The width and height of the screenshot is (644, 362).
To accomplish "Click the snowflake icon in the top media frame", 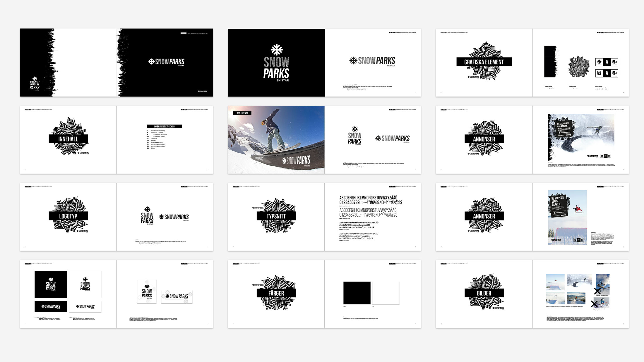I will coord(599,62).
